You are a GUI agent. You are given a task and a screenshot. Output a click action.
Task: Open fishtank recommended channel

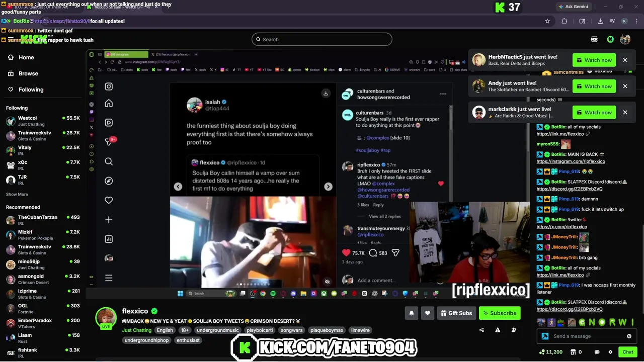tap(43, 352)
